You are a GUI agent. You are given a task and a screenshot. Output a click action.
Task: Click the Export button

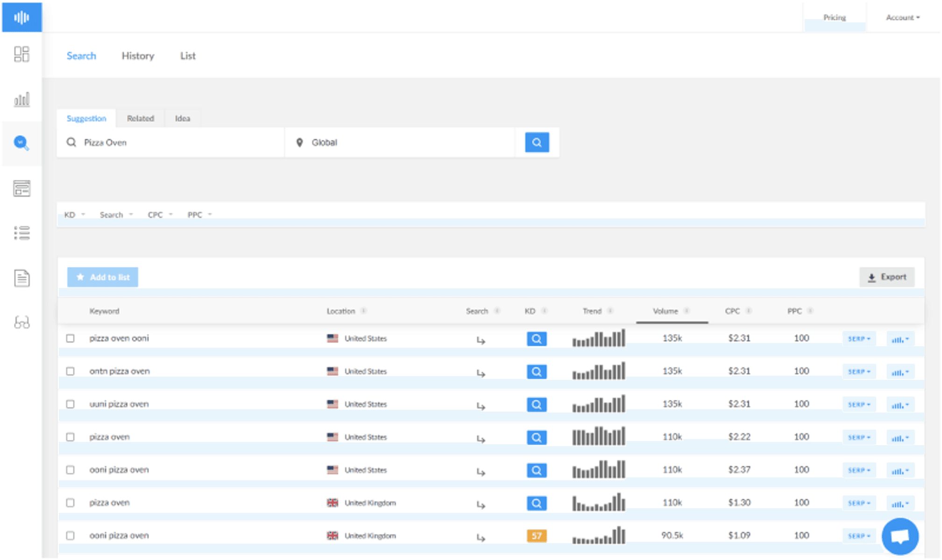click(x=887, y=277)
